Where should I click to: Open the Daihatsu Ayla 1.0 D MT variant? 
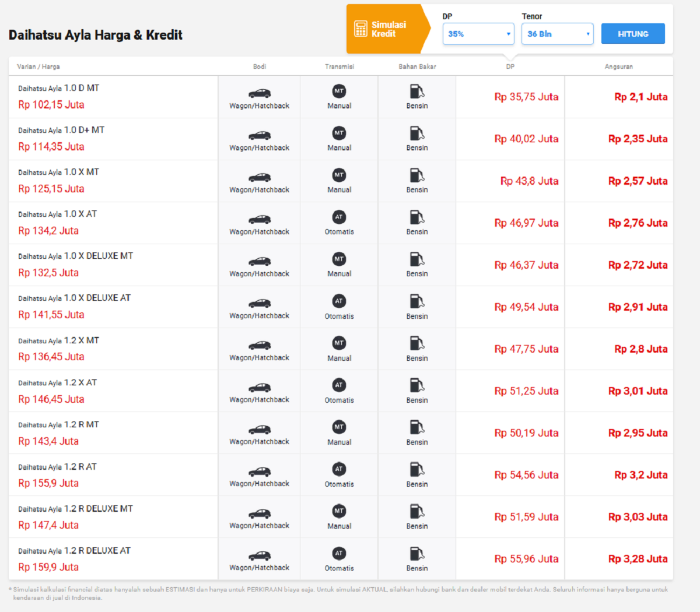(x=58, y=88)
